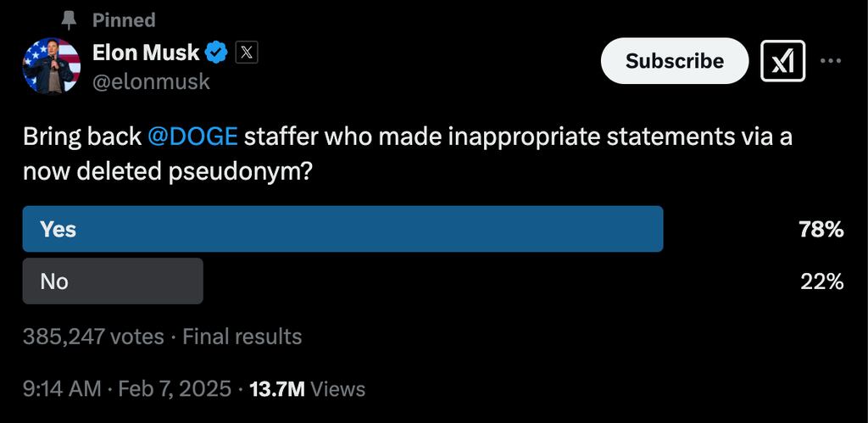Click the 385,247 votes count
Screen dimensions: 868x423
click(93, 337)
